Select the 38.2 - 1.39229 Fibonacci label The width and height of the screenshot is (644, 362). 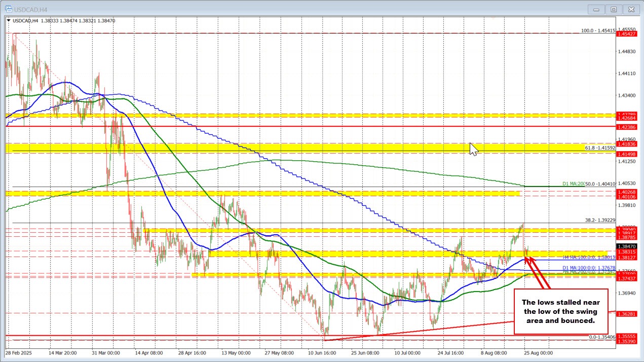599,221
